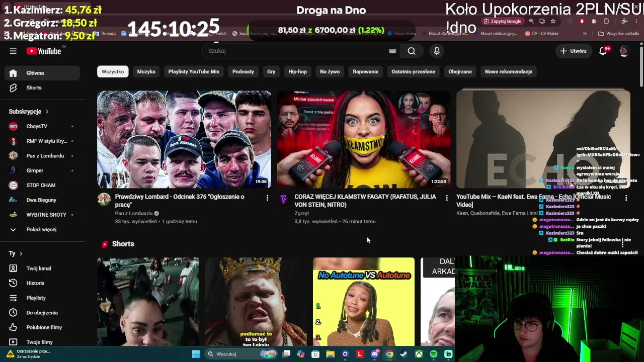Select the Podcasty filter chip
644x362 pixels.
coord(243,71)
